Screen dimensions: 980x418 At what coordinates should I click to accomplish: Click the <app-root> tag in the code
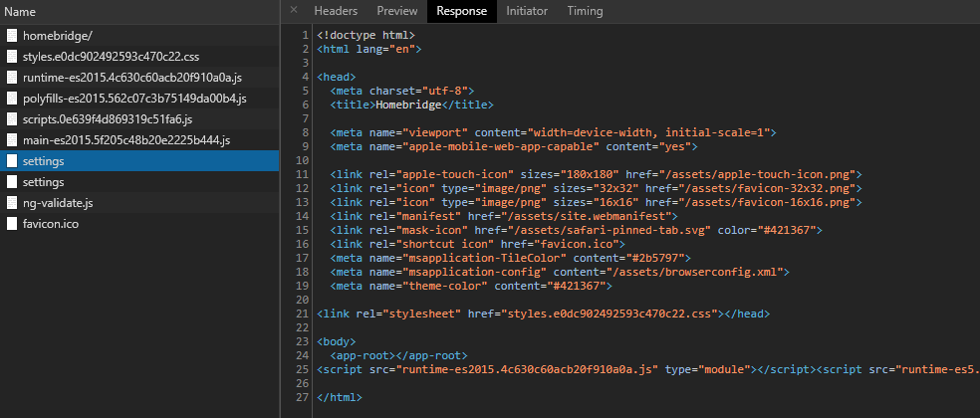coord(363,355)
